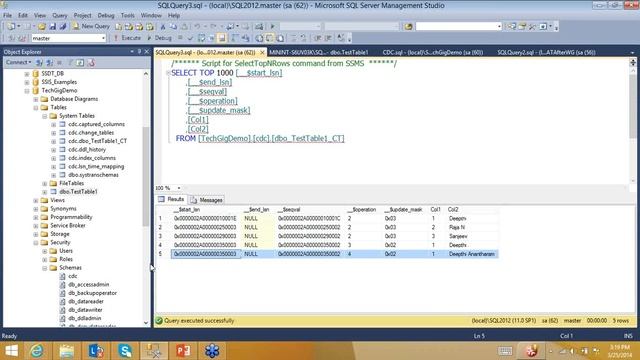The image size is (640, 360).
Task: Expand the SSDT_DB database node
Action: tap(27, 74)
